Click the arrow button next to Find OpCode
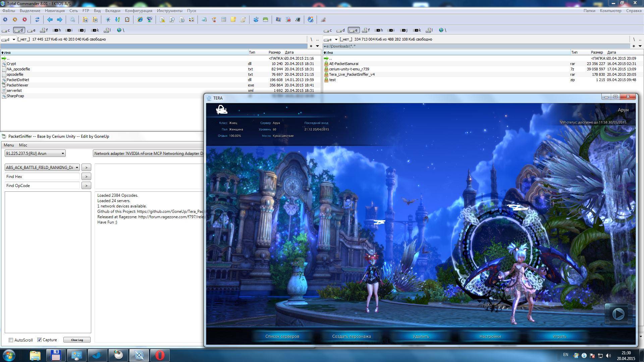 pos(86,185)
